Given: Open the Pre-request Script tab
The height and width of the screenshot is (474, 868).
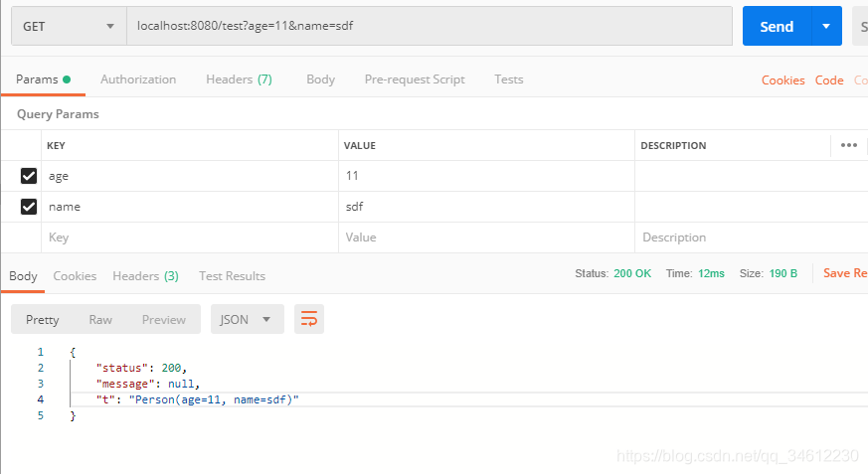Looking at the screenshot, I should click(x=415, y=79).
